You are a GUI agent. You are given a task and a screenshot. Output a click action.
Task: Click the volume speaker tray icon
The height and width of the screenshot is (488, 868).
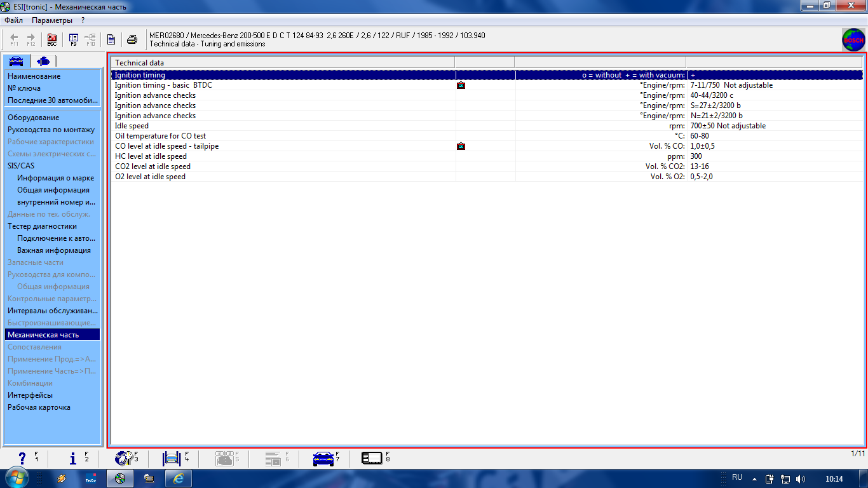(800, 478)
